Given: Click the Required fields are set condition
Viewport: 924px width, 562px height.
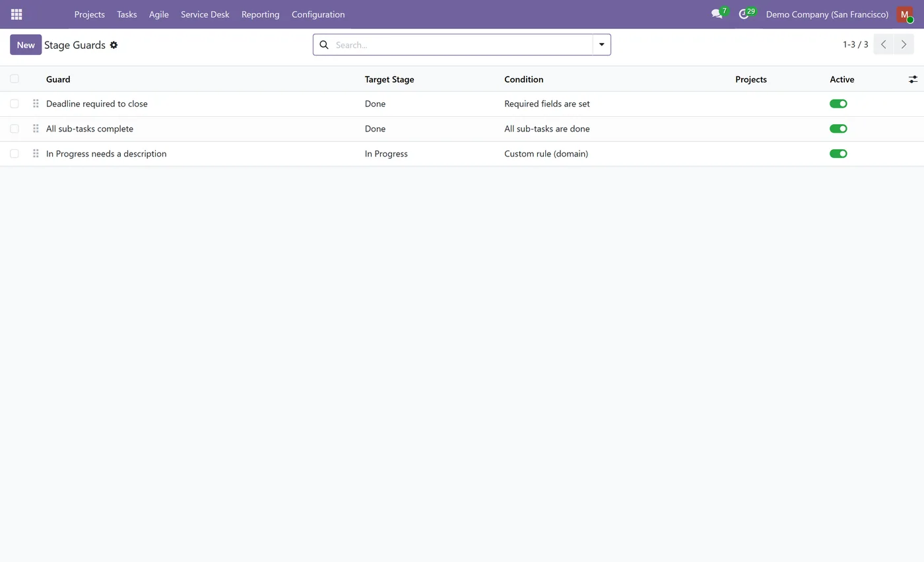Looking at the screenshot, I should (x=547, y=104).
